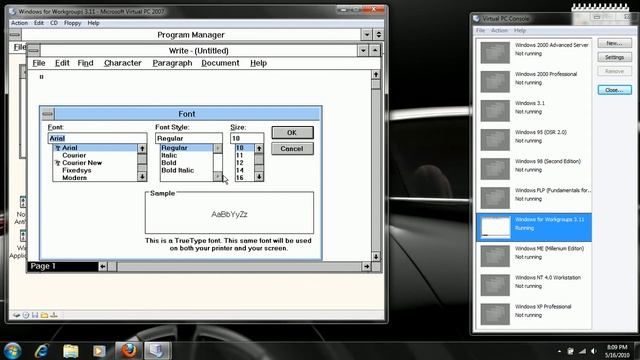Click size list scroll down arrow
Image resolution: width=640 pixels, height=360 pixels.
[x=259, y=176]
